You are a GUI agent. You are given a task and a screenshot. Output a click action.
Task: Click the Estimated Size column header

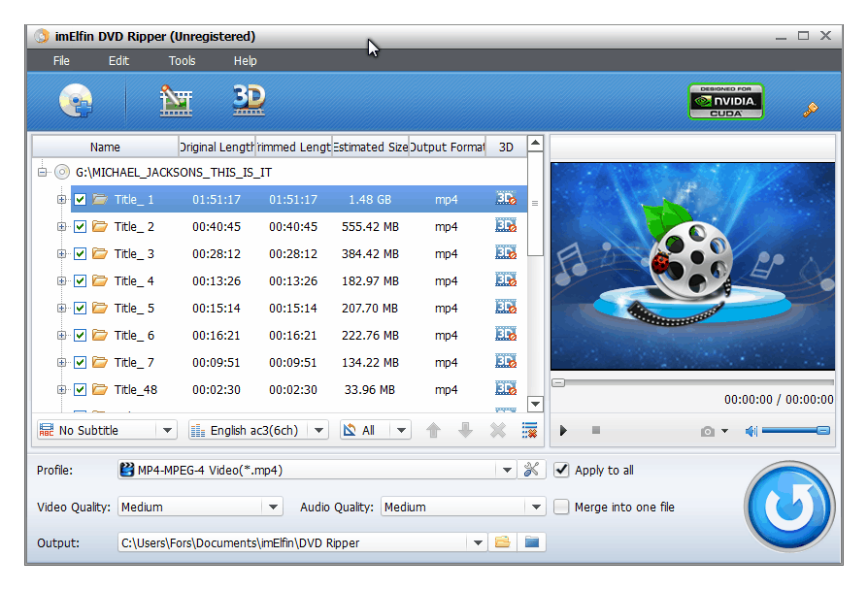click(370, 147)
